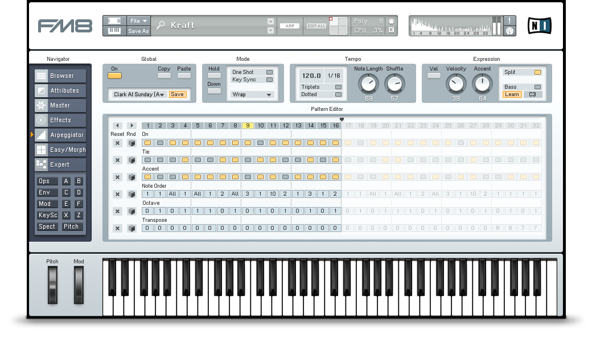Open the Wrap mode dropdown
The width and height of the screenshot is (592, 364).
(252, 94)
